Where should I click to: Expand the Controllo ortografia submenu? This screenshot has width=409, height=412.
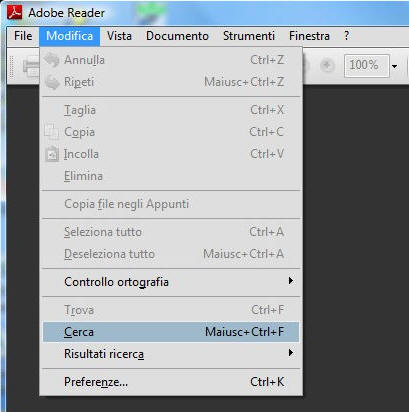[x=171, y=282]
